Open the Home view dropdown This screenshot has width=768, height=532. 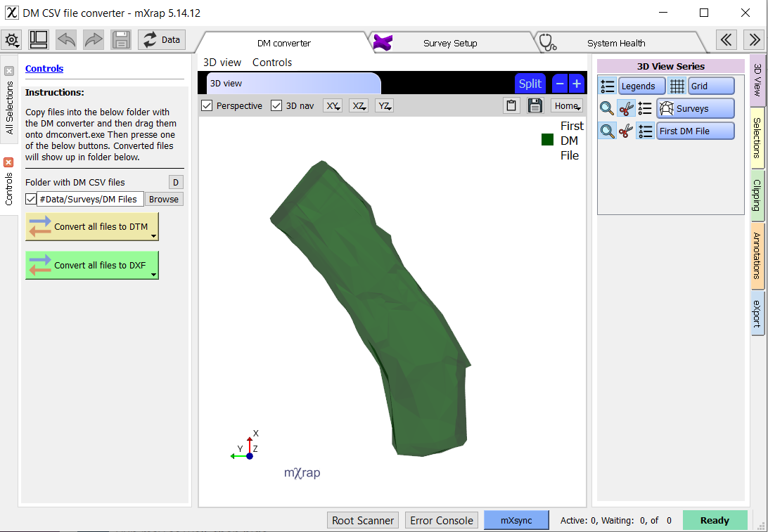pos(567,105)
